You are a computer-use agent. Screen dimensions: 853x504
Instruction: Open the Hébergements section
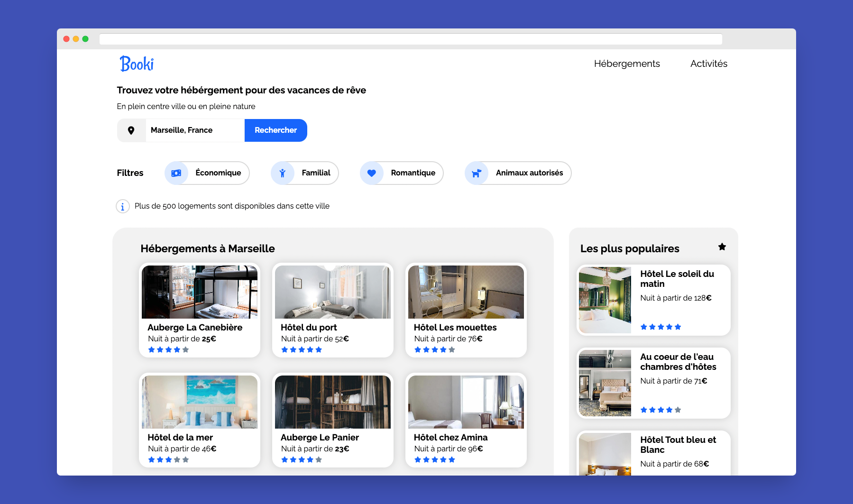click(627, 64)
